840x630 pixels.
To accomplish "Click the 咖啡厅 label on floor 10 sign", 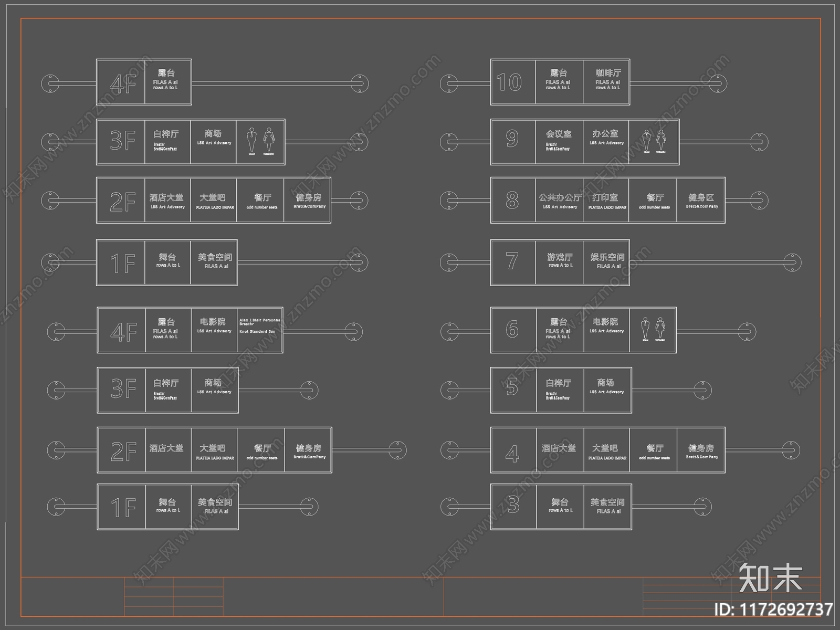I will tap(608, 73).
